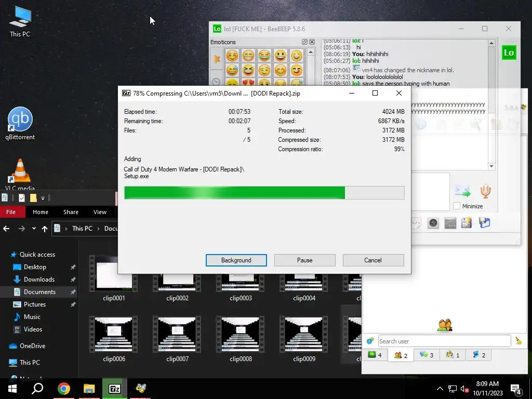Open Google Chrome from taskbar
Viewport: 532px width, 399px height.
[63, 389]
